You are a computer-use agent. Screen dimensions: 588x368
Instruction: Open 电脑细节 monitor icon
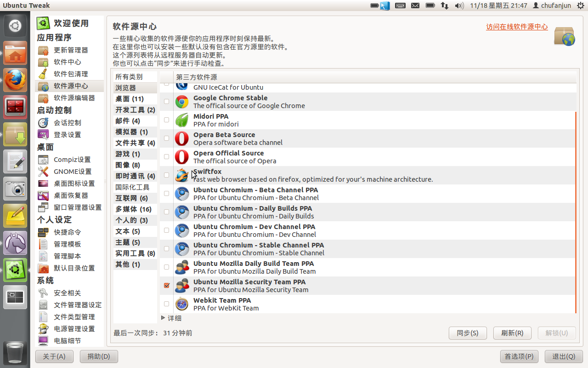coord(43,341)
